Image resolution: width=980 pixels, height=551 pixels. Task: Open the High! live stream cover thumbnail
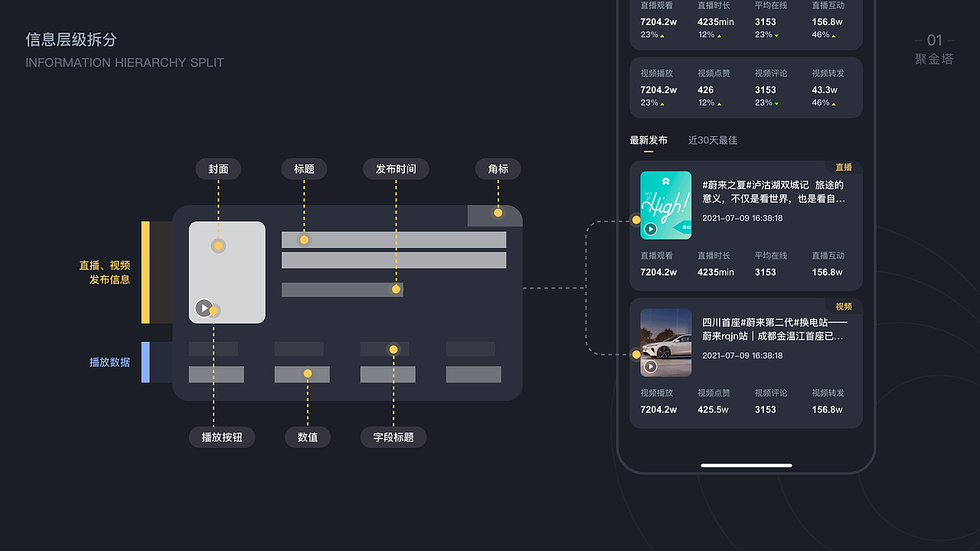coord(665,205)
